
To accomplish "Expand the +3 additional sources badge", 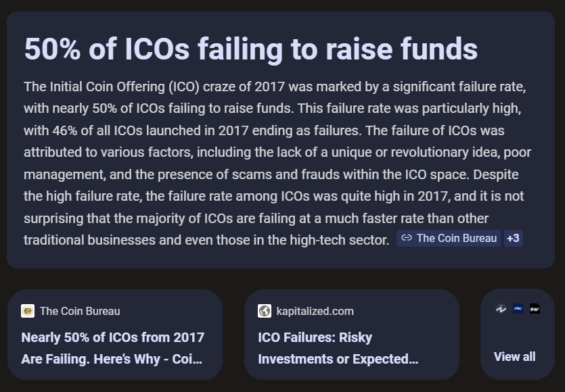I will pyautogui.click(x=513, y=239).
